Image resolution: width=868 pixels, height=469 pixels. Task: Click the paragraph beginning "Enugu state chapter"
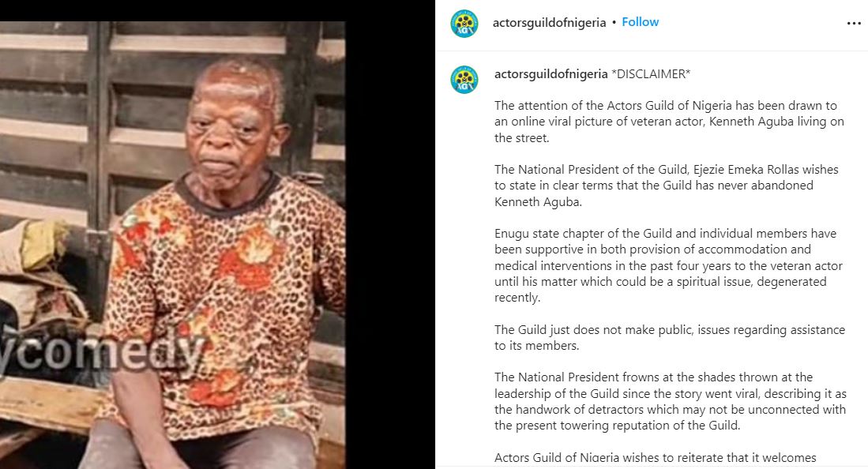669,265
